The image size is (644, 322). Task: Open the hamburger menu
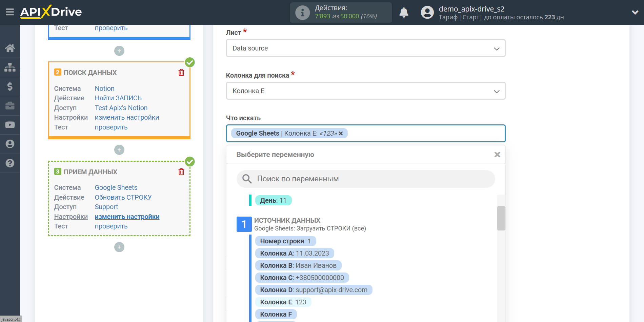tap(10, 12)
